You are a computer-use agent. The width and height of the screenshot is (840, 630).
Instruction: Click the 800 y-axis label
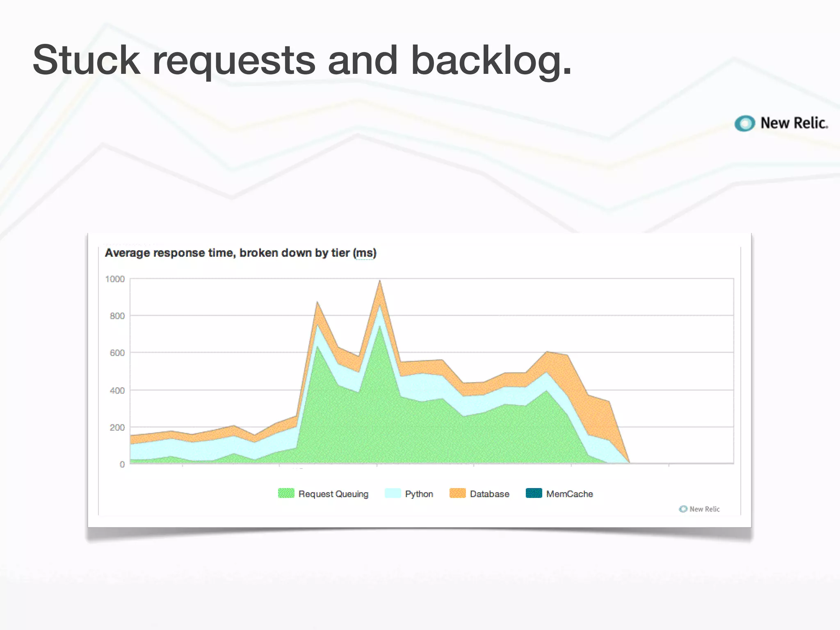[117, 316]
